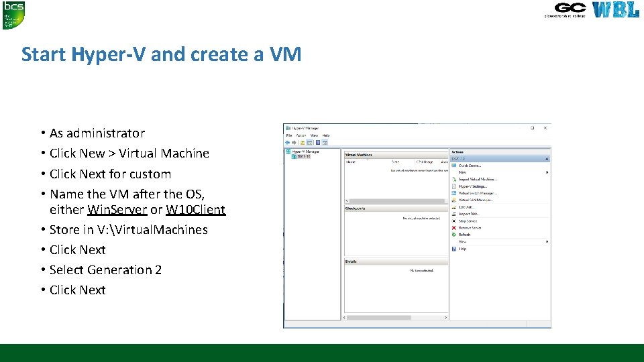Click the Details panel header

point(396,261)
